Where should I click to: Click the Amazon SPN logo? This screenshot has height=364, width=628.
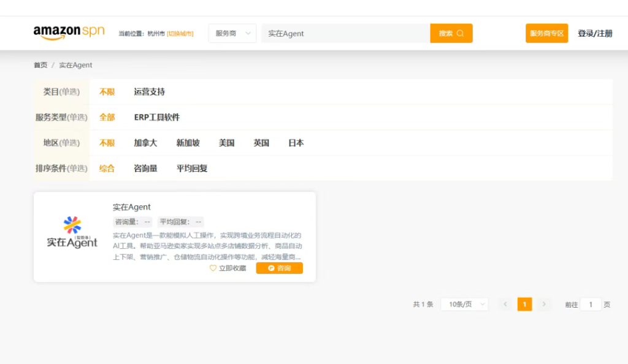click(69, 32)
